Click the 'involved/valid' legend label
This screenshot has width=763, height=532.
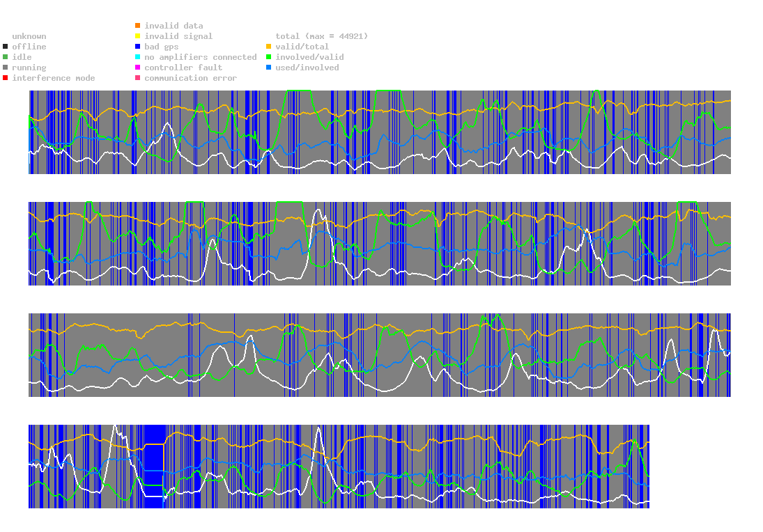pyautogui.click(x=309, y=57)
